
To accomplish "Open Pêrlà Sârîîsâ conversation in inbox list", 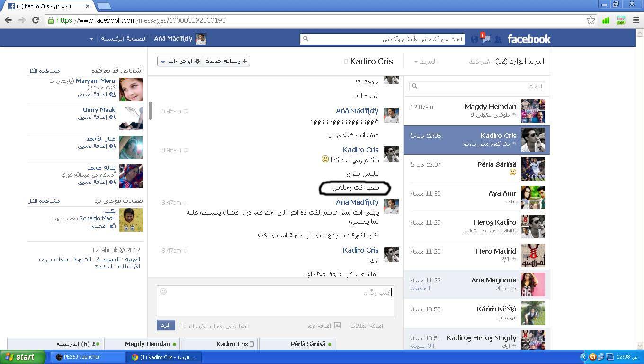I will coord(477,169).
